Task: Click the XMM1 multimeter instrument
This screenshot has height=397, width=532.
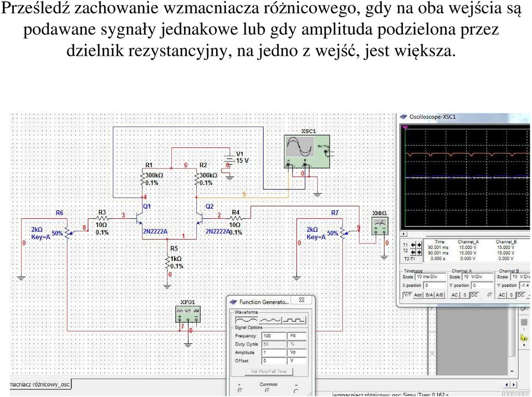Action: click(x=380, y=226)
